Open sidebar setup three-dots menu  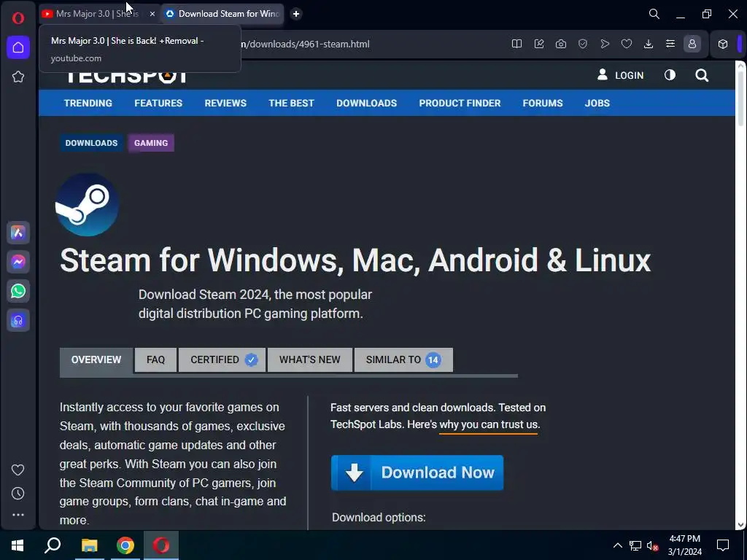pyautogui.click(x=18, y=515)
